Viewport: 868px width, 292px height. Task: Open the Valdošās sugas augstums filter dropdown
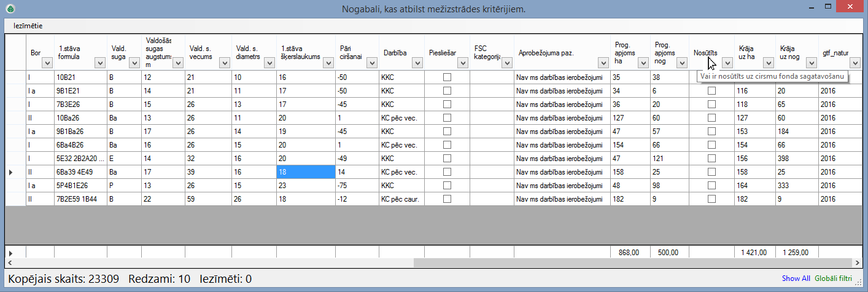click(x=178, y=63)
